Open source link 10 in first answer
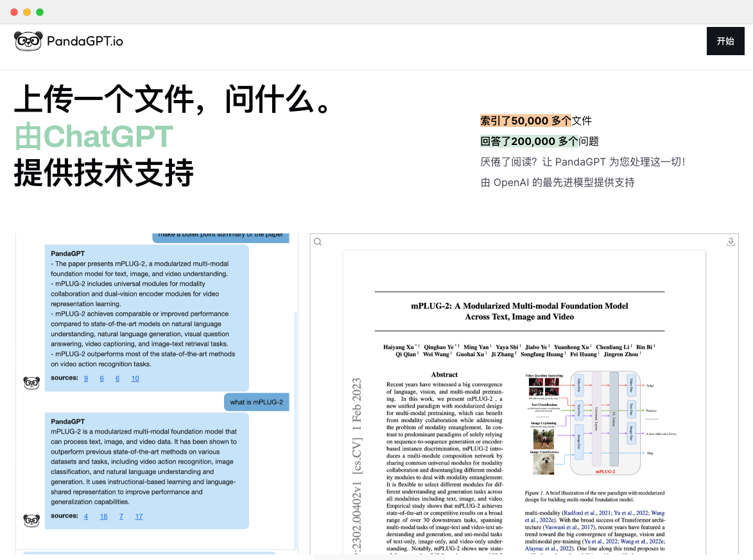This screenshot has height=560, width=753. tap(135, 378)
